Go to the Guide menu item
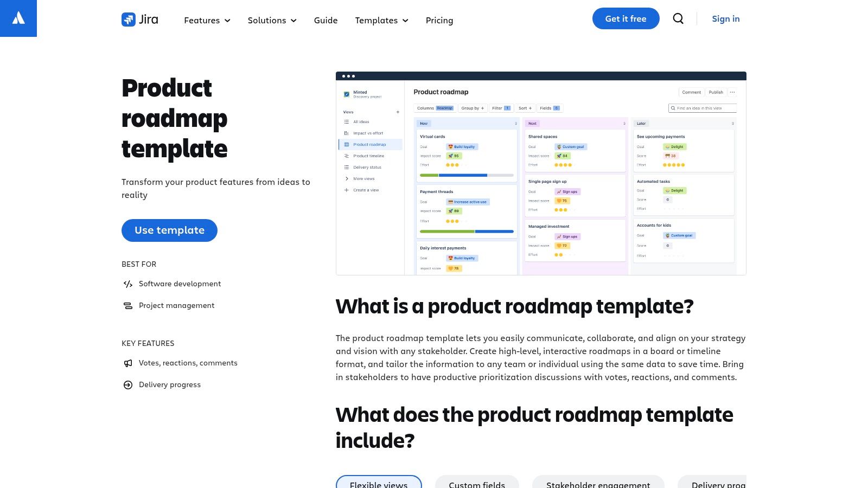The width and height of the screenshot is (868, 488). pyautogui.click(x=325, y=20)
